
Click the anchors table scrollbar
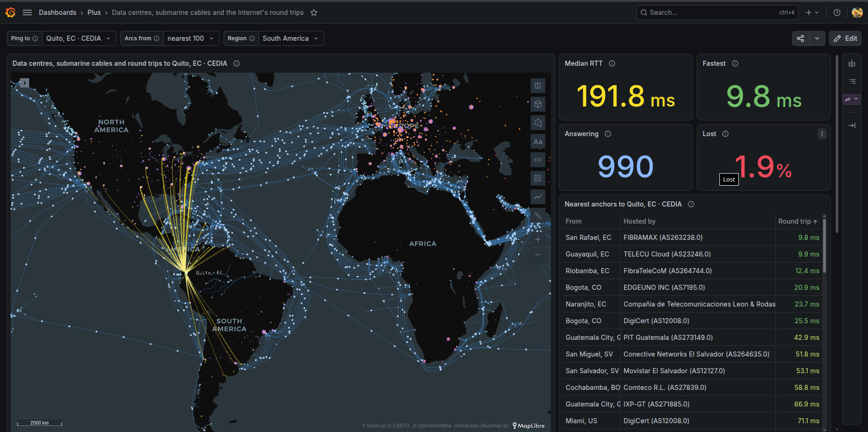(824, 245)
